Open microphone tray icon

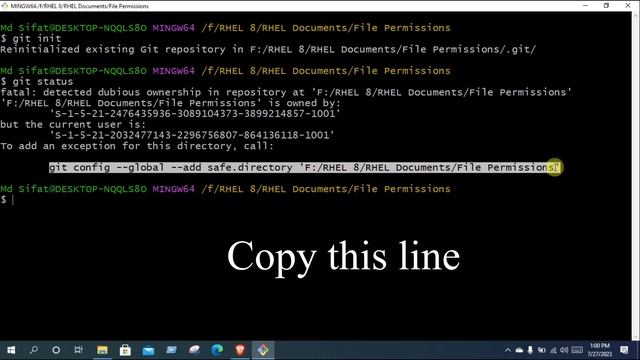click(x=530, y=350)
